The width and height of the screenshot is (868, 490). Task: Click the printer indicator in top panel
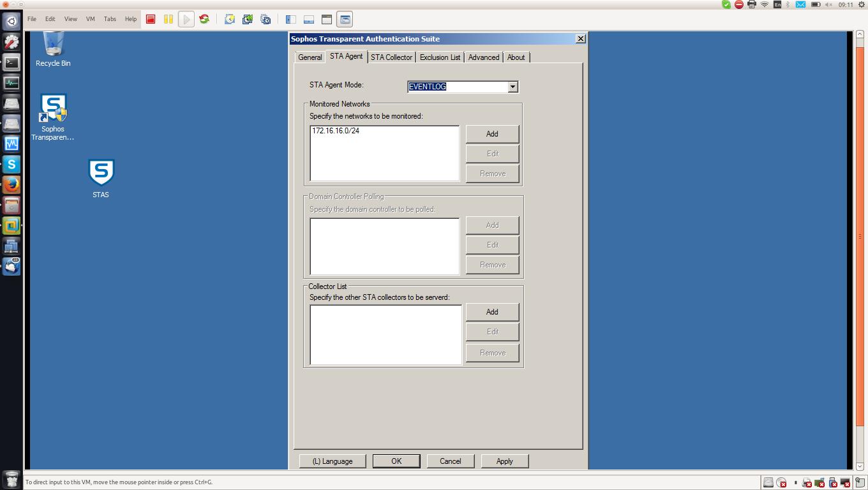[752, 4]
